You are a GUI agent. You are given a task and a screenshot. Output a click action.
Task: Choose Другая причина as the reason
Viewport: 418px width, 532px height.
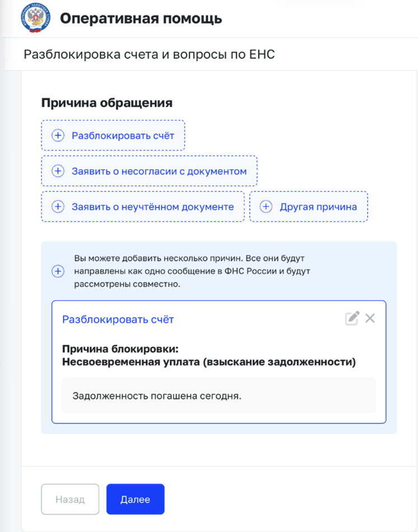pyautogui.click(x=309, y=206)
